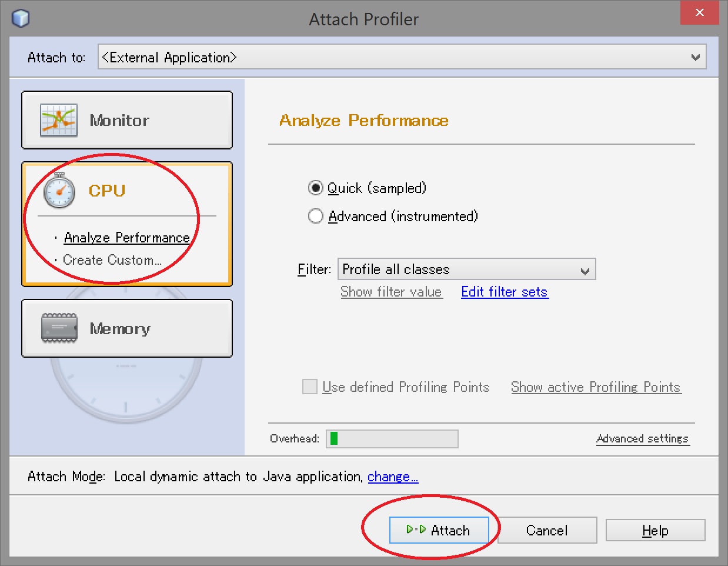728x566 pixels.
Task: Select Quick (sampled) radio button
Action: click(316, 188)
